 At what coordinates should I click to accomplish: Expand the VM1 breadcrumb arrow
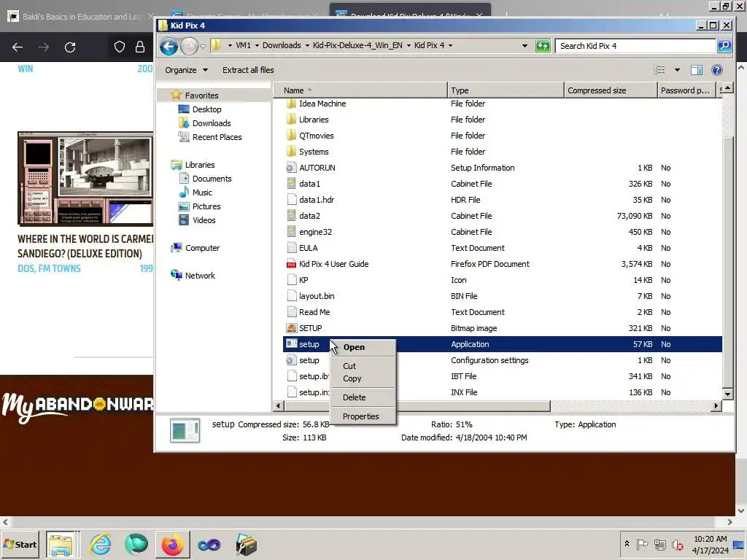(x=258, y=46)
